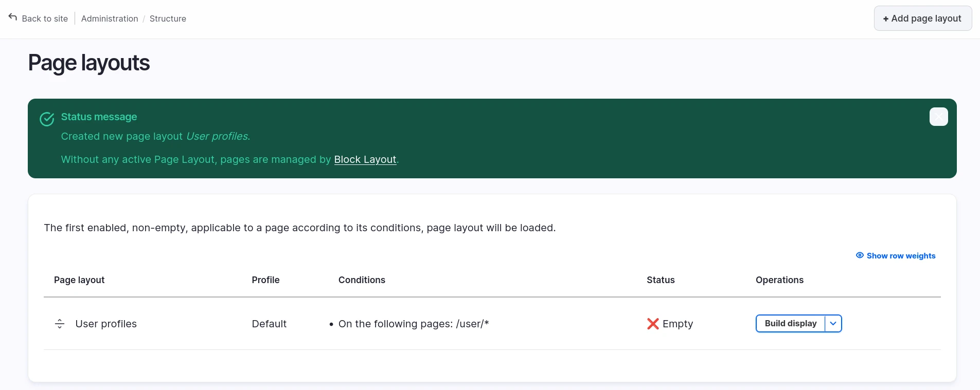Click the Add page layout button
The width and height of the screenshot is (980, 390).
[922, 18]
